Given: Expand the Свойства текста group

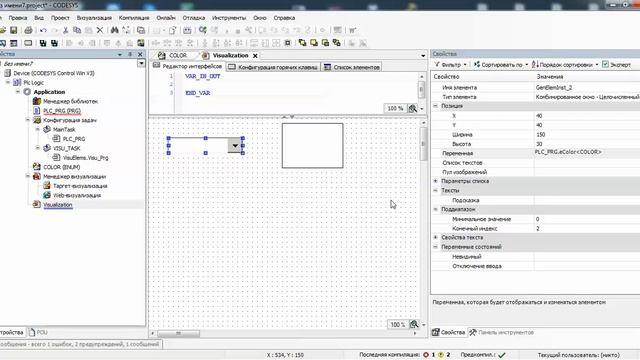Looking at the screenshot, I should click(x=436, y=238).
